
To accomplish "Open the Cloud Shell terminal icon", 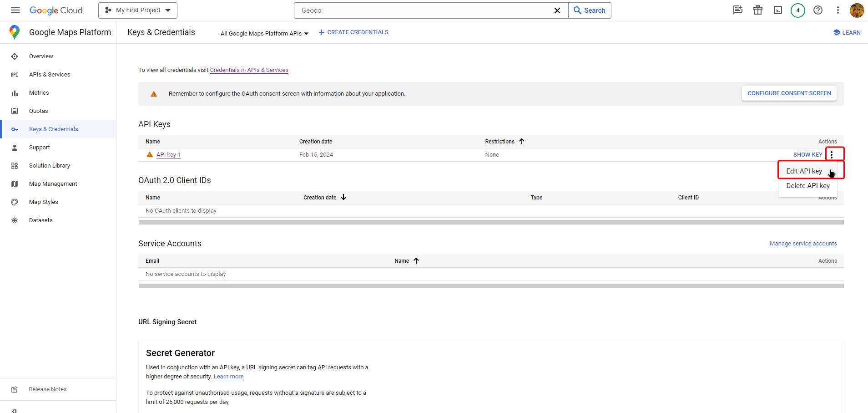I will [x=778, y=10].
